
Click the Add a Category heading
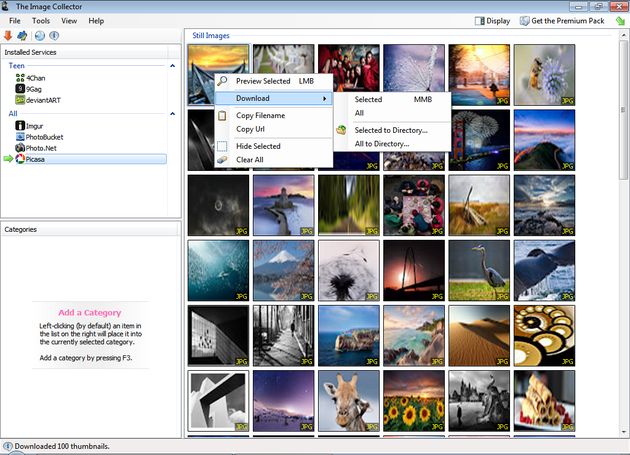90,312
